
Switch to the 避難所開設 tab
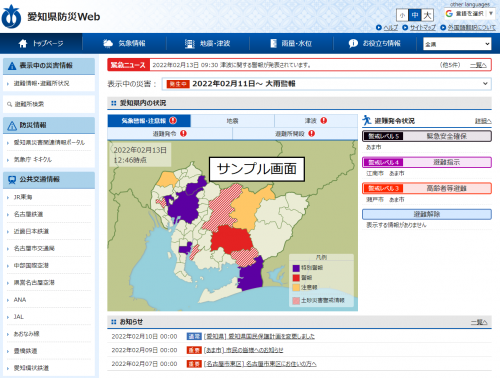(x=295, y=134)
